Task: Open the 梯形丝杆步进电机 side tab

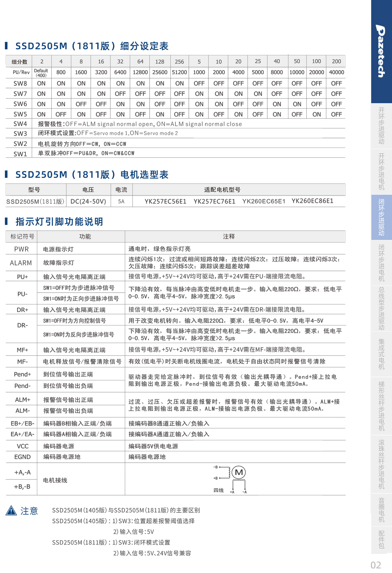Action: pyautogui.click(x=381, y=406)
